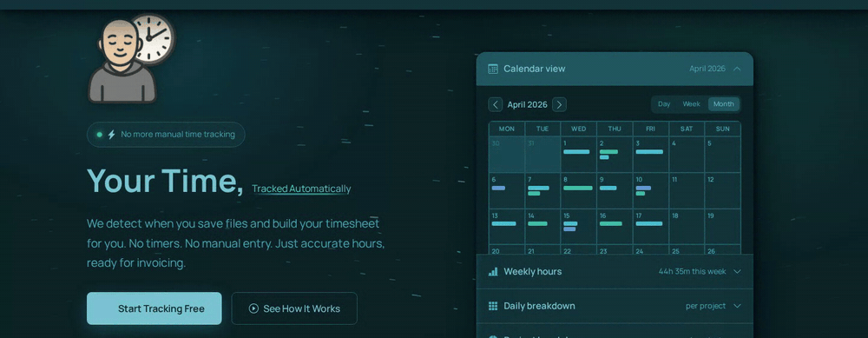Click the MON column header
868x338 pixels.
point(507,129)
